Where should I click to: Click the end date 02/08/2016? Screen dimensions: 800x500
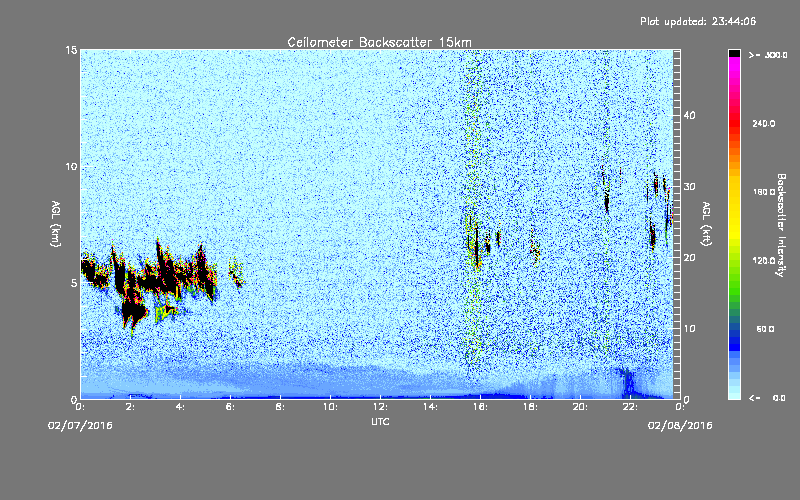click(x=680, y=425)
